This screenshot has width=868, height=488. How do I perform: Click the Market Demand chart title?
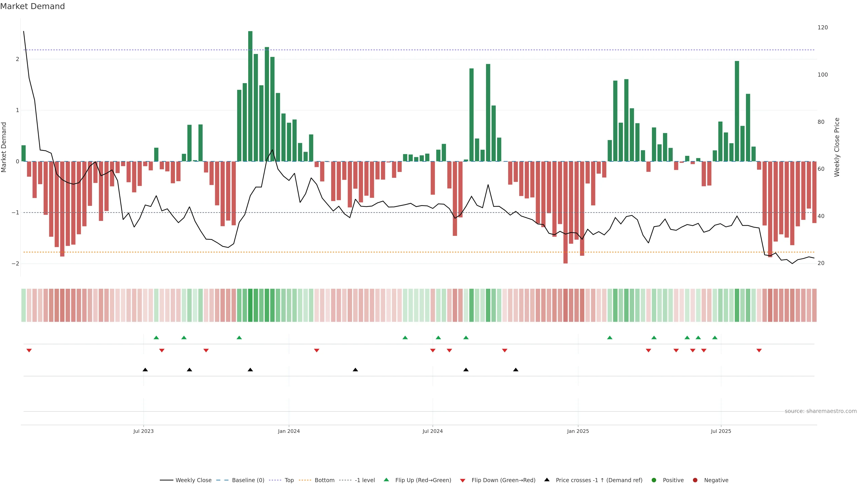pyautogui.click(x=32, y=6)
